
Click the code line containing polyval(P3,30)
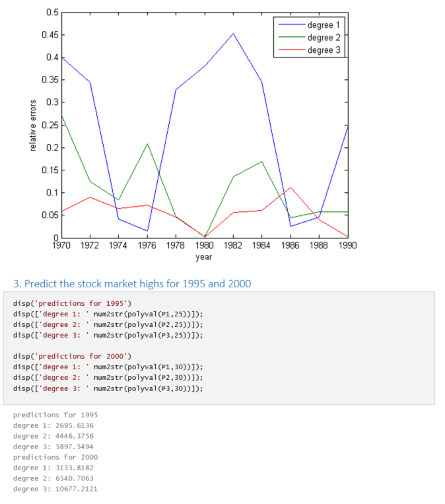click(108, 388)
